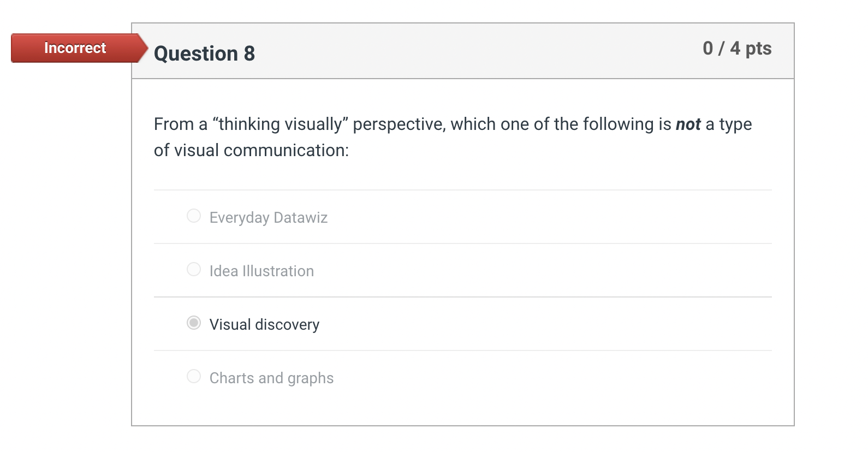Click the bold italic word "not"
Viewport: 868px width, 452px height.
[x=688, y=124]
